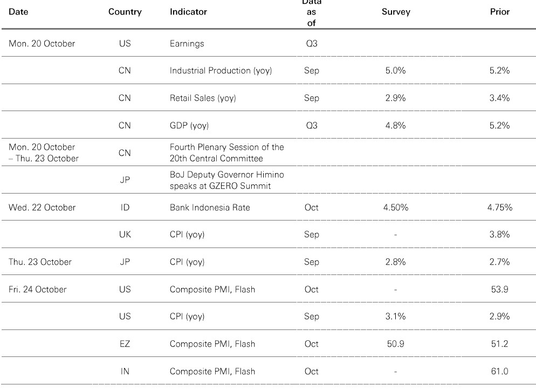Select the Indicator column header

pyautogui.click(x=188, y=12)
